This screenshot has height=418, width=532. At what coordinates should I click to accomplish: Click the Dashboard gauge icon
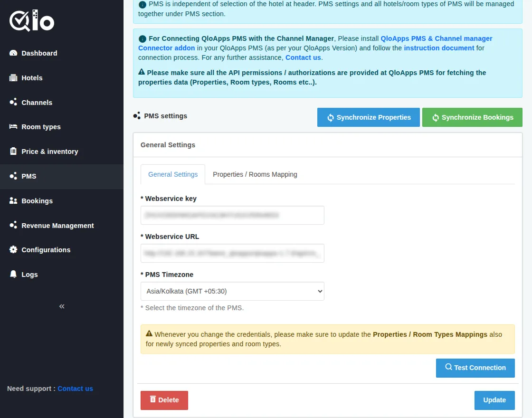click(13, 53)
